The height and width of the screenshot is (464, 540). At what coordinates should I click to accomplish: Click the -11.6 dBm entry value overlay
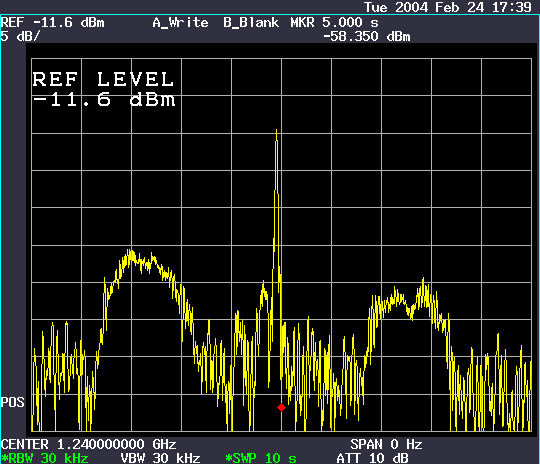104,100
